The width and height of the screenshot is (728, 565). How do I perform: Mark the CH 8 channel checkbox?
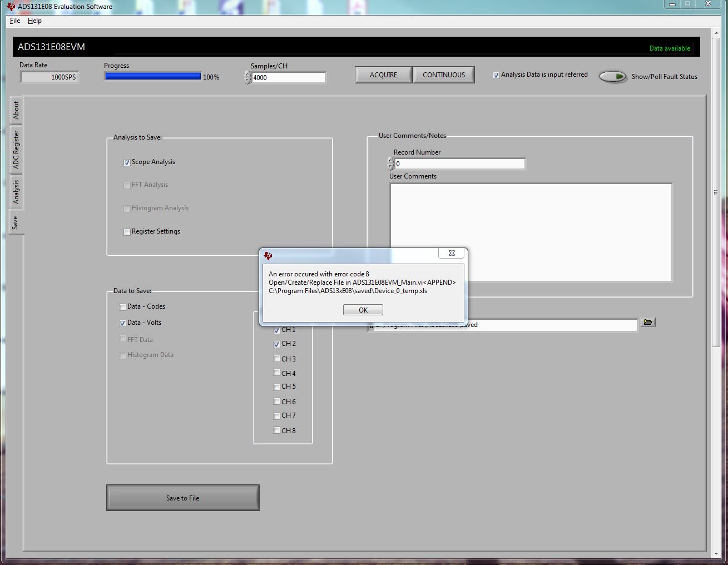click(277, 430)
